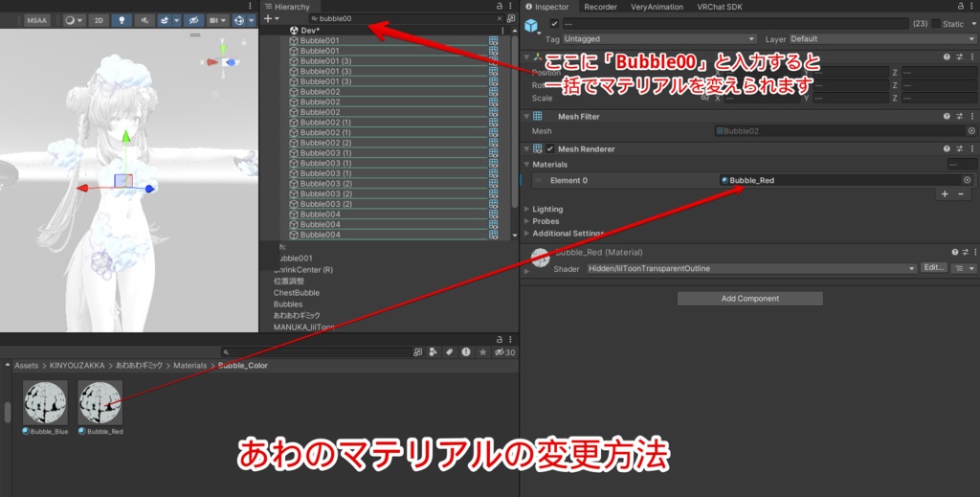This screenshot has height=497, width=980.
Task: Open the Transform component help icon
Action: point(947,56)
